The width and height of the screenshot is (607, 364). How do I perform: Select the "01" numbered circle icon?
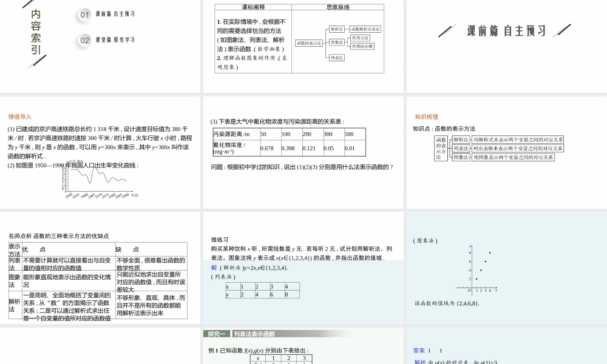tap(84, 15)
